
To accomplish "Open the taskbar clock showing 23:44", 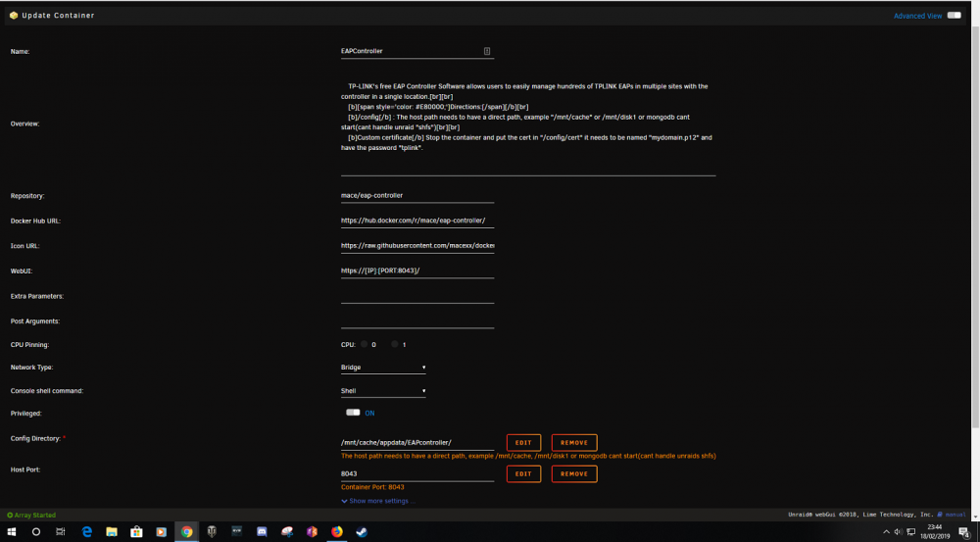I will click(934, 532).
